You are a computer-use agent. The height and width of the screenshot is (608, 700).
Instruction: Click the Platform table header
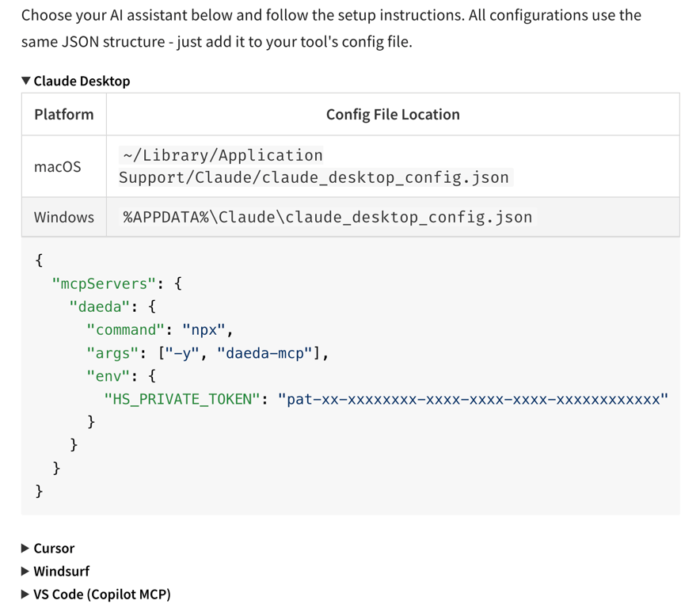(x=63, y=114)
